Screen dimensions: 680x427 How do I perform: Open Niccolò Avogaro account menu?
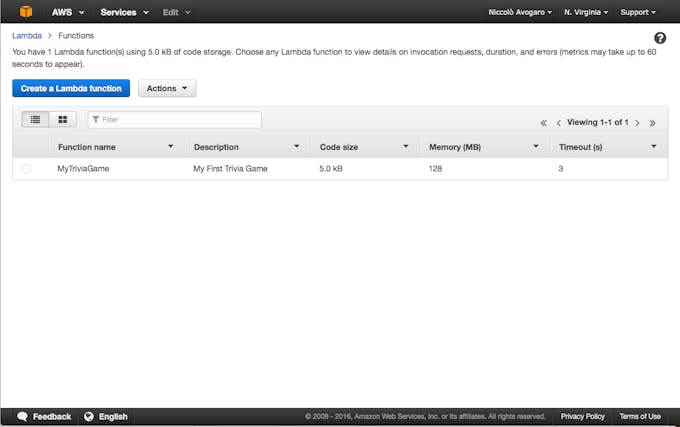tap(520, 12)
